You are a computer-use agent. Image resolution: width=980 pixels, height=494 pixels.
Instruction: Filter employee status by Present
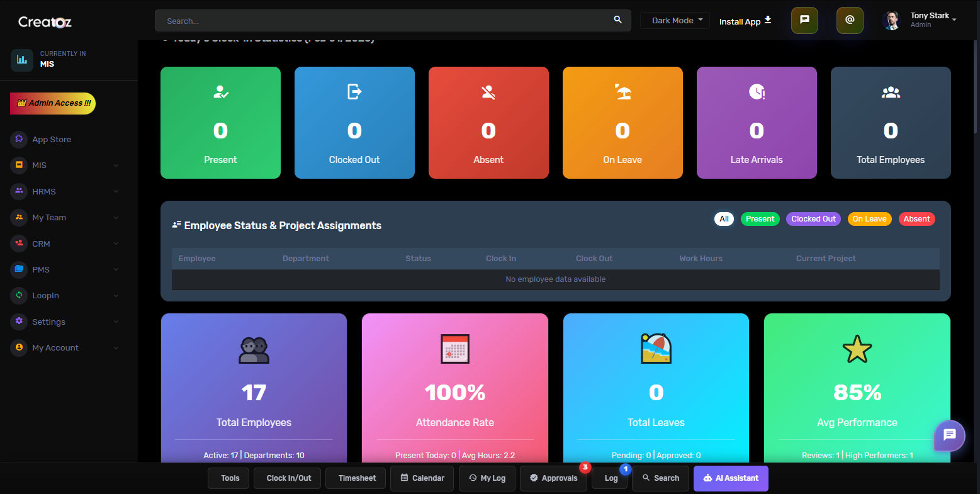click(760, 219)
